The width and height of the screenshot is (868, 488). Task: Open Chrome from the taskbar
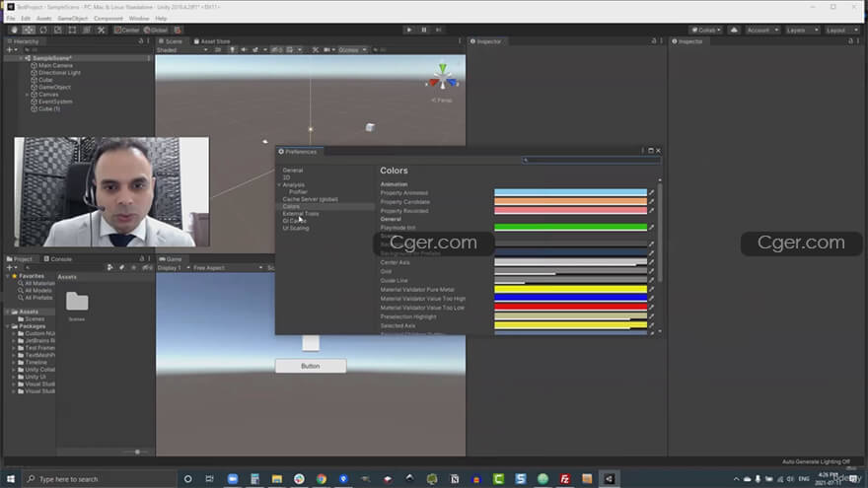pos(322,479)
